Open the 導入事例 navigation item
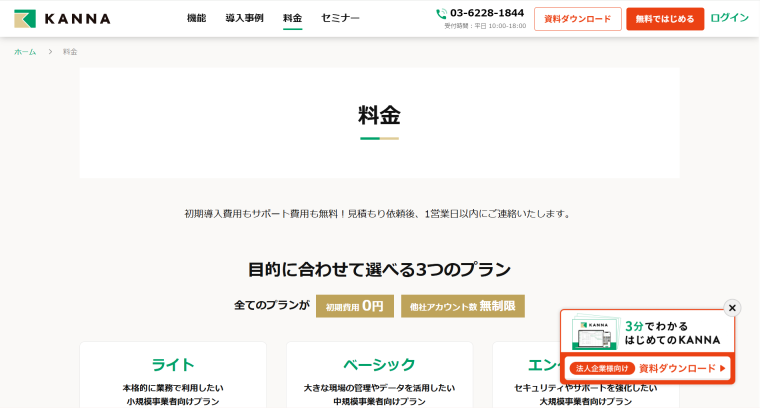Screen dimensions: 760x408 (244, 19)
